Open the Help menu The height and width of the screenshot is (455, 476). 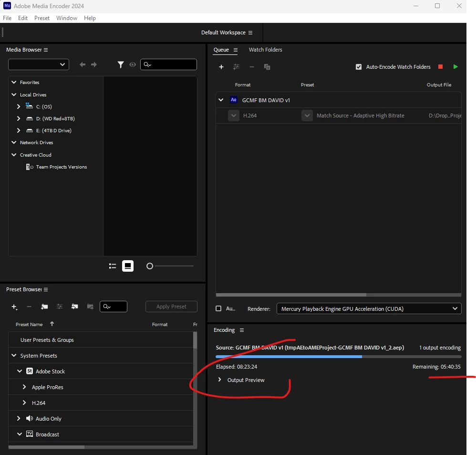90,18
